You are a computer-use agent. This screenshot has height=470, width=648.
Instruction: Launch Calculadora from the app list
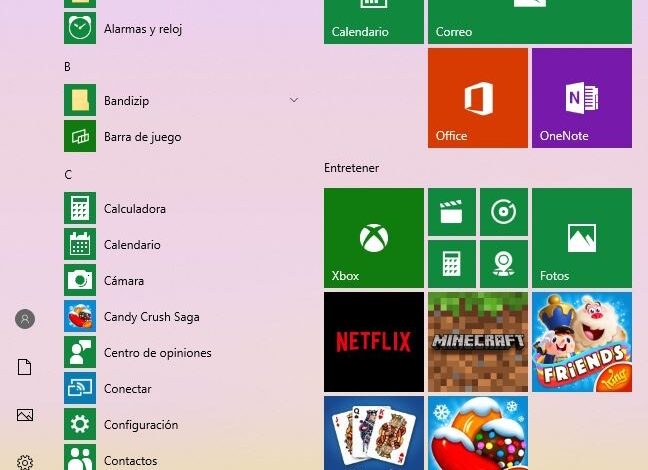80,208
